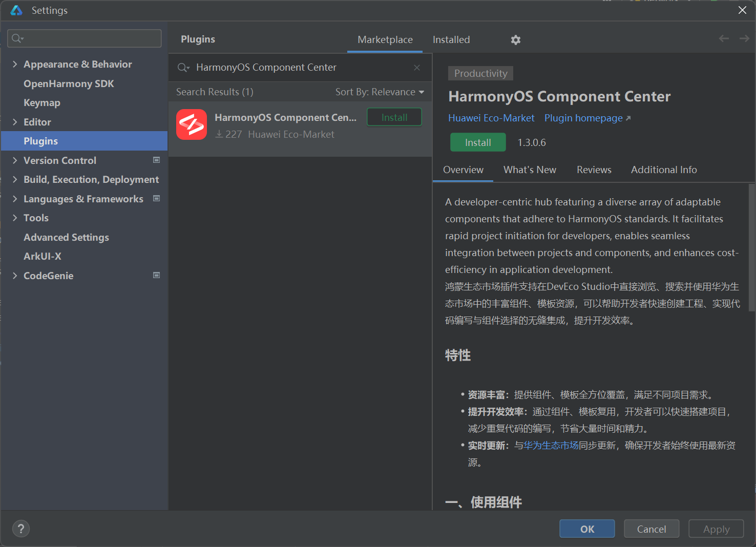Clear the plugin search field text

point(417,68)
